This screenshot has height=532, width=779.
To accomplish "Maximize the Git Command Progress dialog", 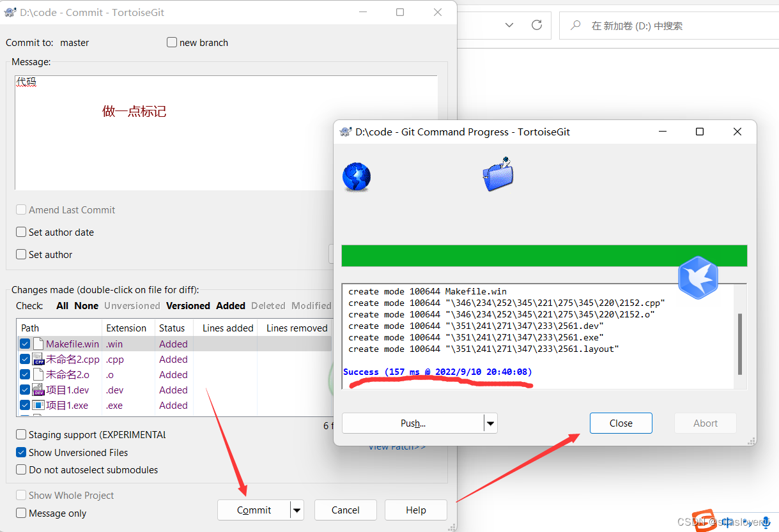I will (700, 132).
